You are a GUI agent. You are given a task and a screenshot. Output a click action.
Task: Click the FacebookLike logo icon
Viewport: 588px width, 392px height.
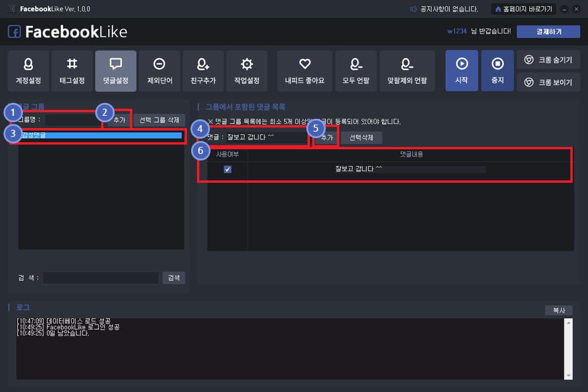click(x=14, y=32)
